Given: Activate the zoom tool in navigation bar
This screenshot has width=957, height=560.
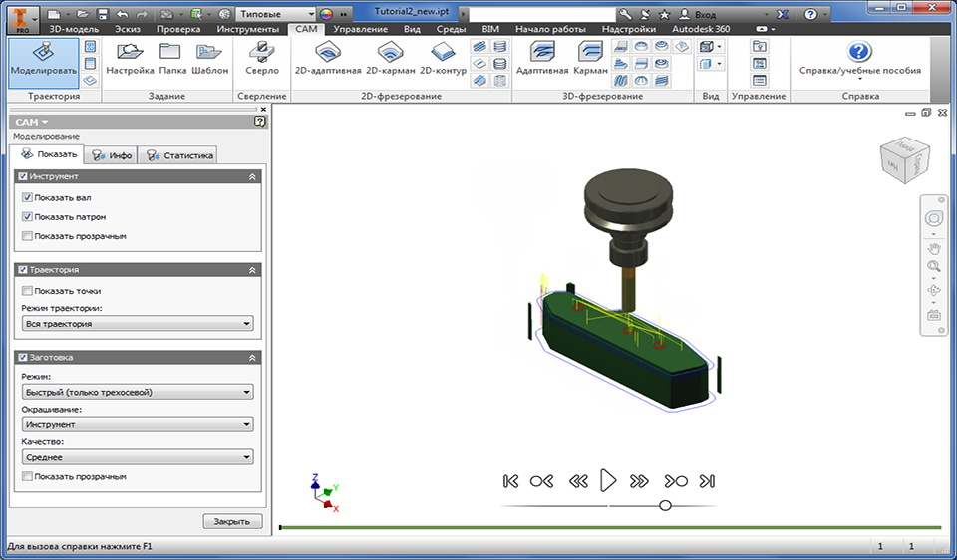Looking at the screenshot, I should 934,267.
